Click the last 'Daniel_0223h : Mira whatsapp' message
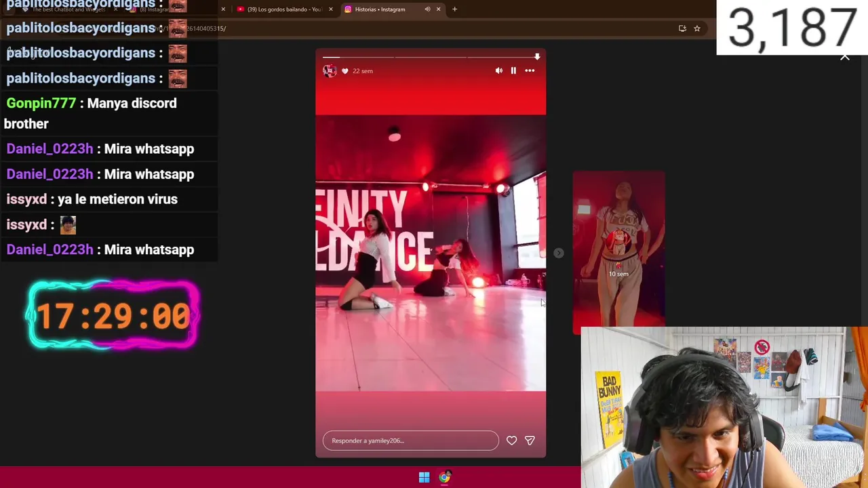The height and width of the screenshot is (488, 868). coord(100,249)
